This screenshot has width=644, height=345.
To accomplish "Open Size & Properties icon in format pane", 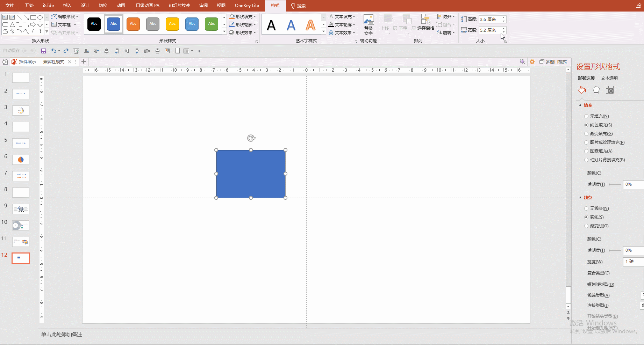I will [x=610, y=90].
